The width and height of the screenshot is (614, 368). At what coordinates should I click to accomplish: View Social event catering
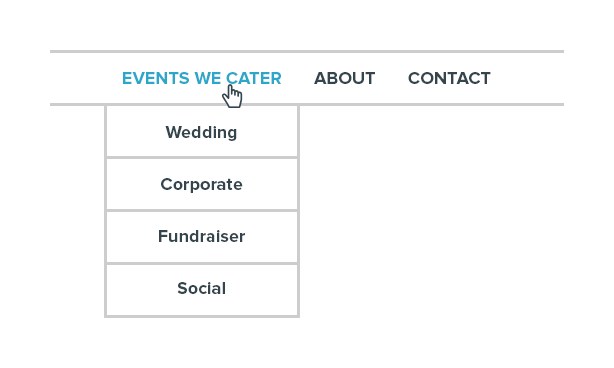click(x=202, y=289)
